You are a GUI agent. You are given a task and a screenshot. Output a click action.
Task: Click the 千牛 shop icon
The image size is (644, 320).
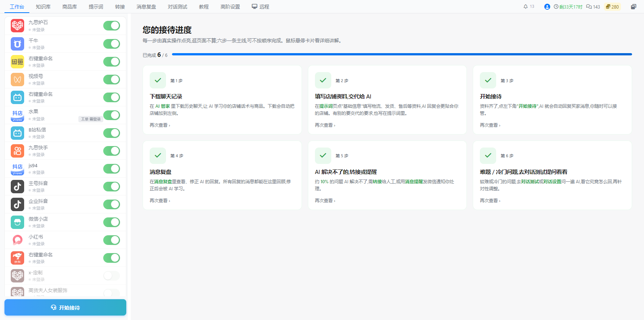coord(17,44)
